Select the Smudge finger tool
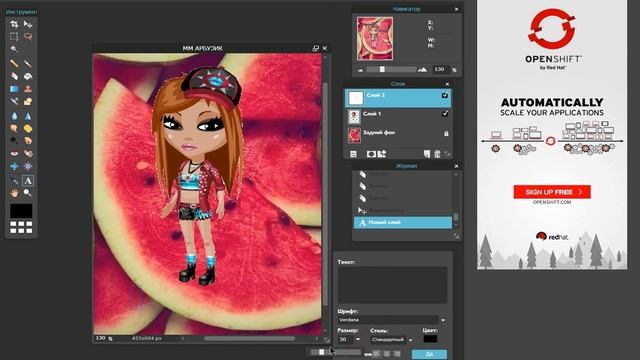640x360 pixels. coord(14,129)
